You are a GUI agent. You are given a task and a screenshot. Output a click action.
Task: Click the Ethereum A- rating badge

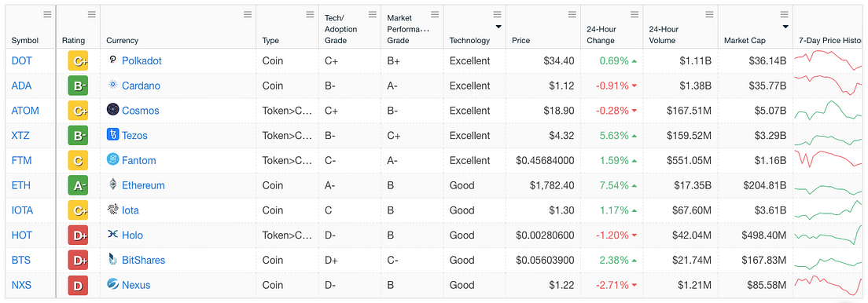[78, 185]
